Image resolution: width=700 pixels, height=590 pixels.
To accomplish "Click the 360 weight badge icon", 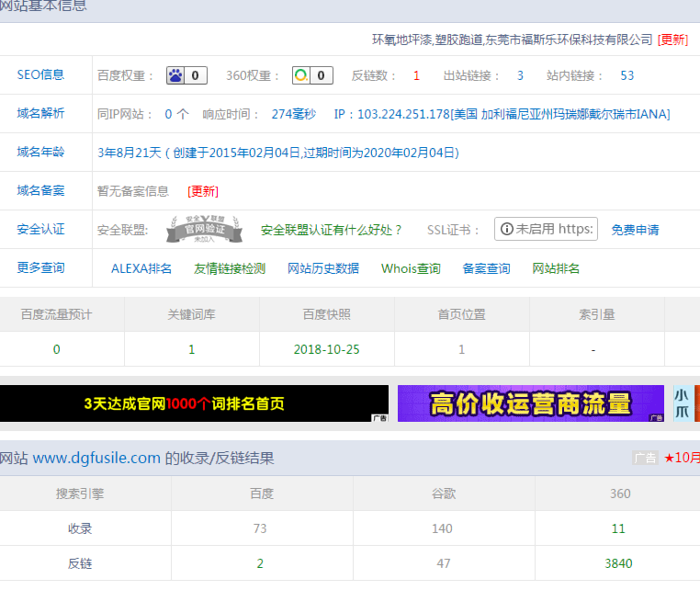I will (312, 75).
